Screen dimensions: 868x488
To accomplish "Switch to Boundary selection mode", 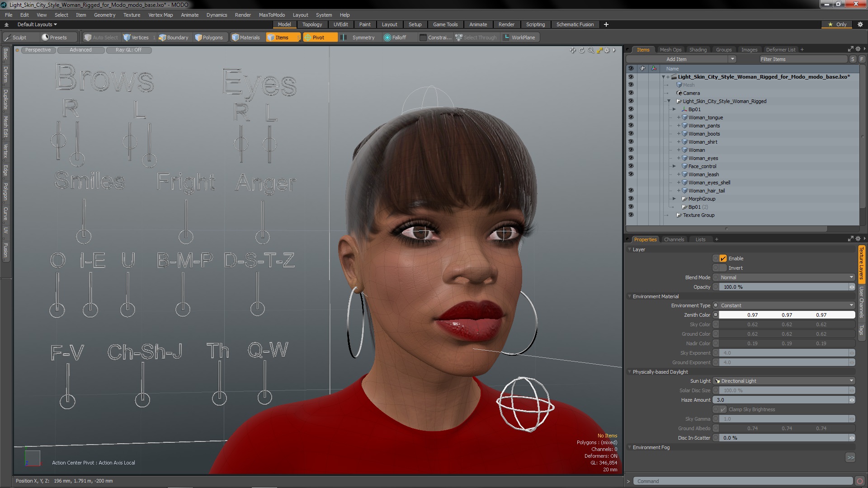I will pyautogui.click(x=174, y=38).
